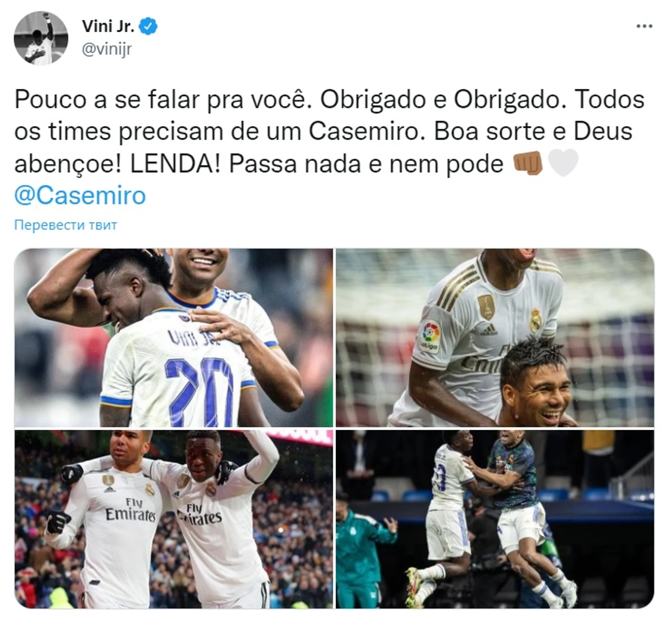Viewport: 672px width, 623px height.
Task: Click the gold FIFA badge on the jersey
Action: 486,306
